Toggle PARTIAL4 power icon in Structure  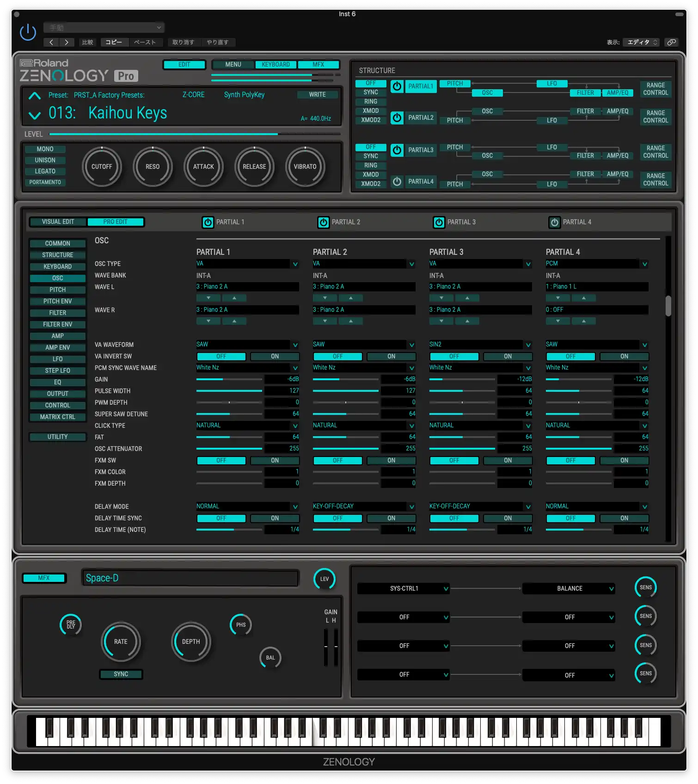click(397, 181)
